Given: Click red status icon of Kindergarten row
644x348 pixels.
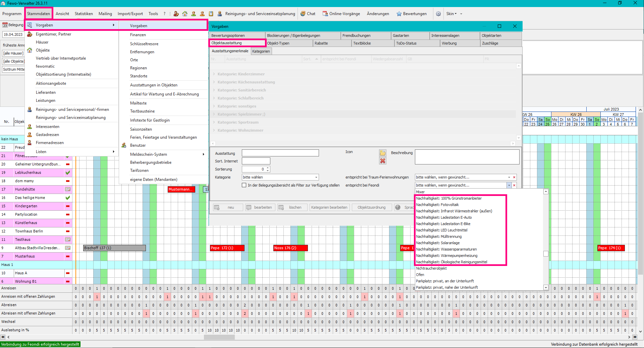Looking at the screenshot, I should point(68,206).
